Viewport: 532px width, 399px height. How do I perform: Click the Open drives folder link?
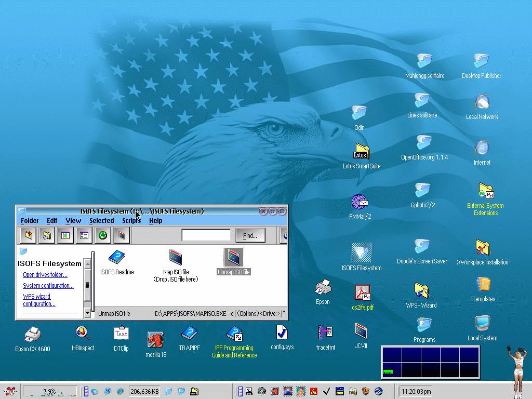pyautogui.click(x=45, y=275)
